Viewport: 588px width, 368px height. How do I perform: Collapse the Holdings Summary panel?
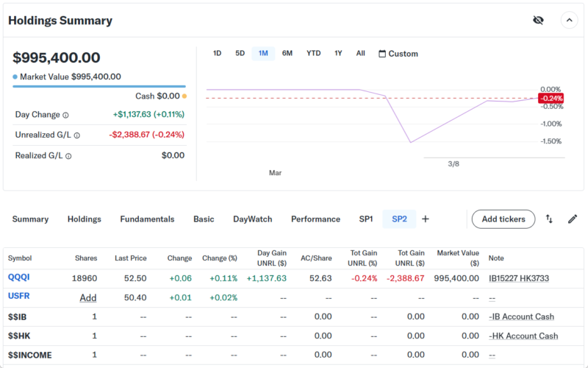coord(570,21)
